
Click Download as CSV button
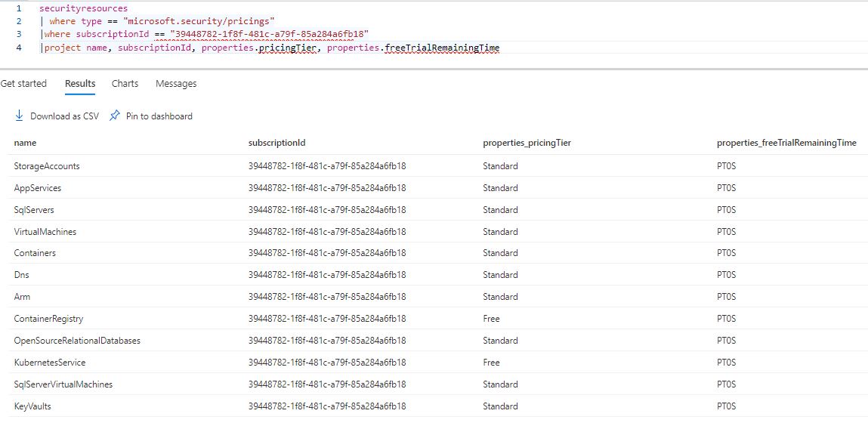tap(64, 116)
